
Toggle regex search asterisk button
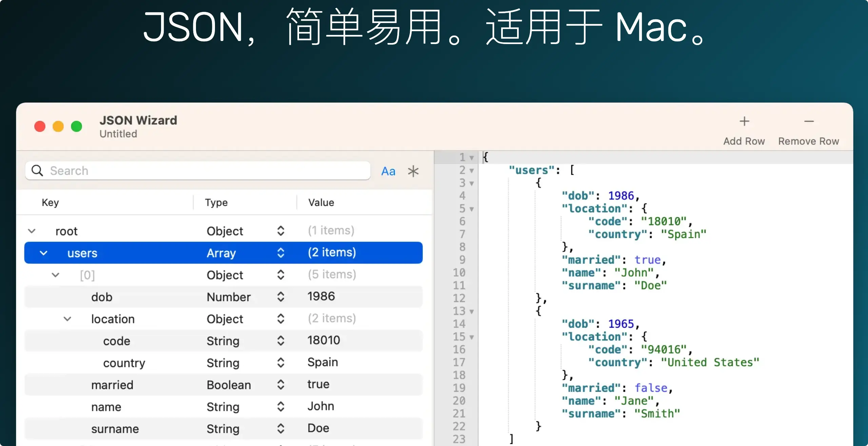click(x=413, y=171)
